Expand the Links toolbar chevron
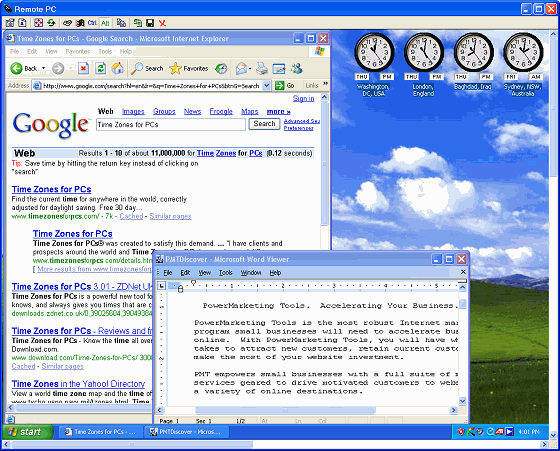The image size is (560, 451). (x=325, y=84)
